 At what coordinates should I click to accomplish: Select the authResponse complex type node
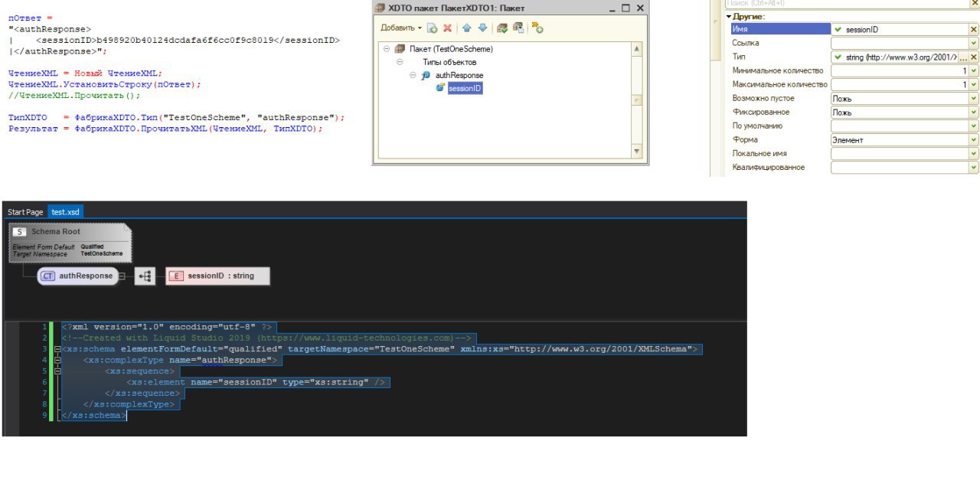[x=77, y=276]
